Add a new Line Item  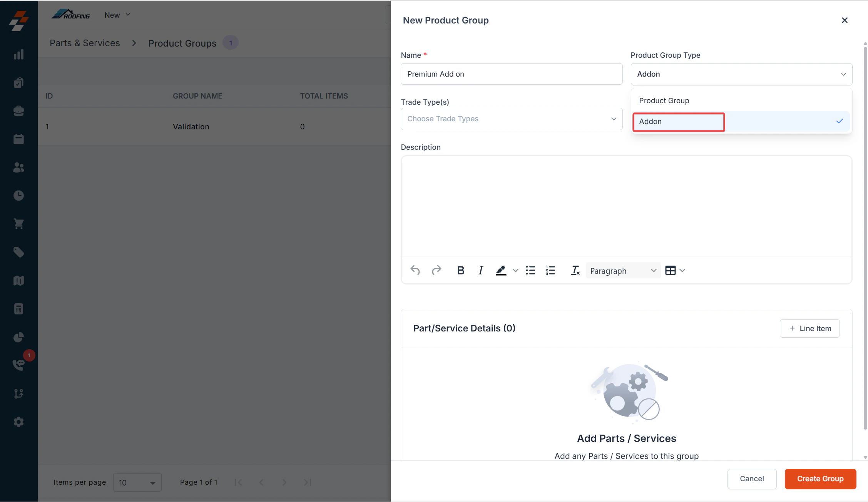point(809,328)
